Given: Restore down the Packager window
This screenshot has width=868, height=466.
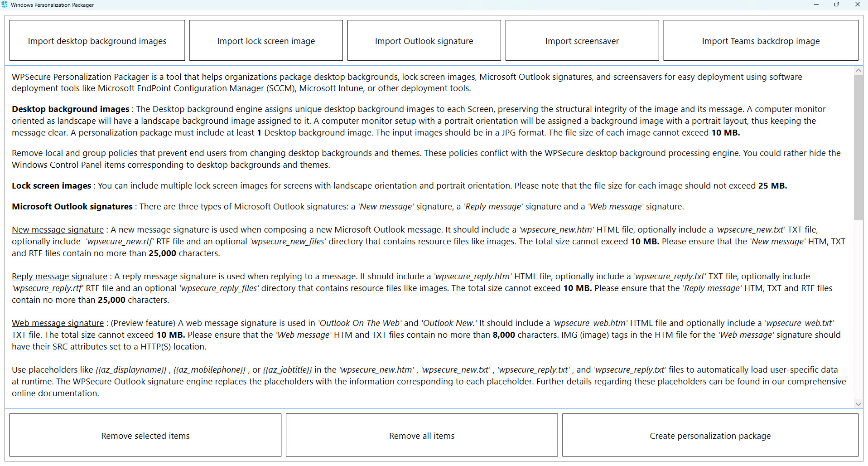Looking at the screenshot, I should click(x=837, y=5).
